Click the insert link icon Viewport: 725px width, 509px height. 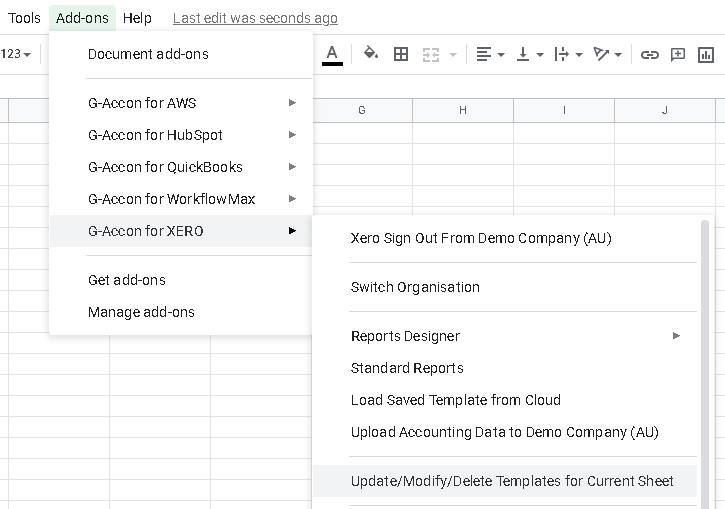point(649,55)
